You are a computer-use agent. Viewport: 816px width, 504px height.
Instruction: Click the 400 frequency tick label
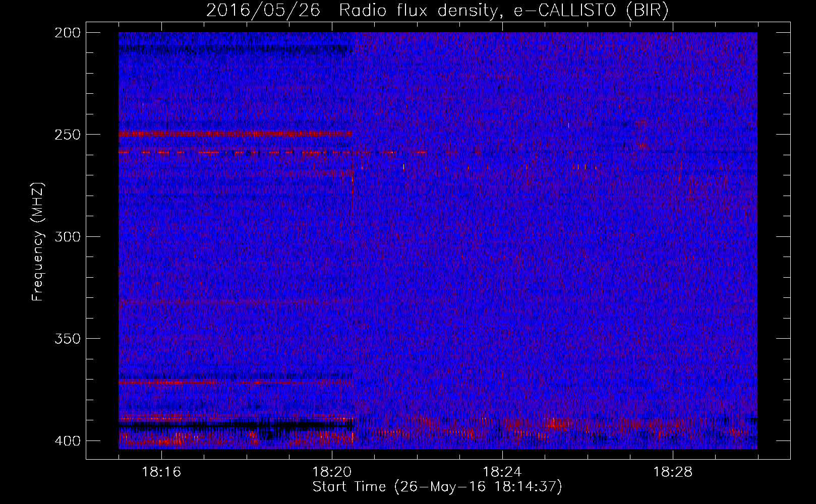(x=67, y=441)
